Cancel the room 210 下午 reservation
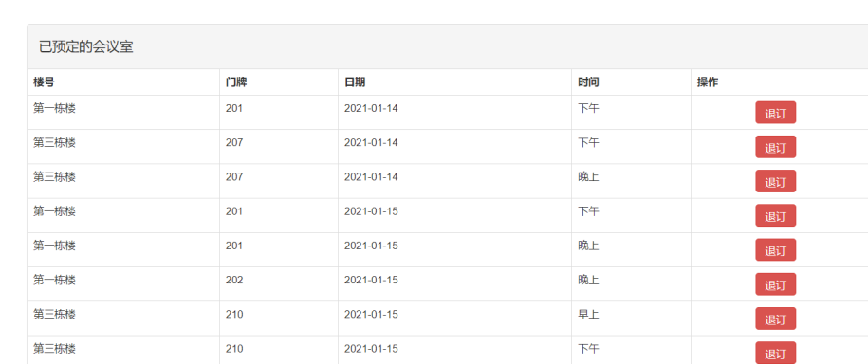Viewport: 868px width, 364px height. click(775, 353)
